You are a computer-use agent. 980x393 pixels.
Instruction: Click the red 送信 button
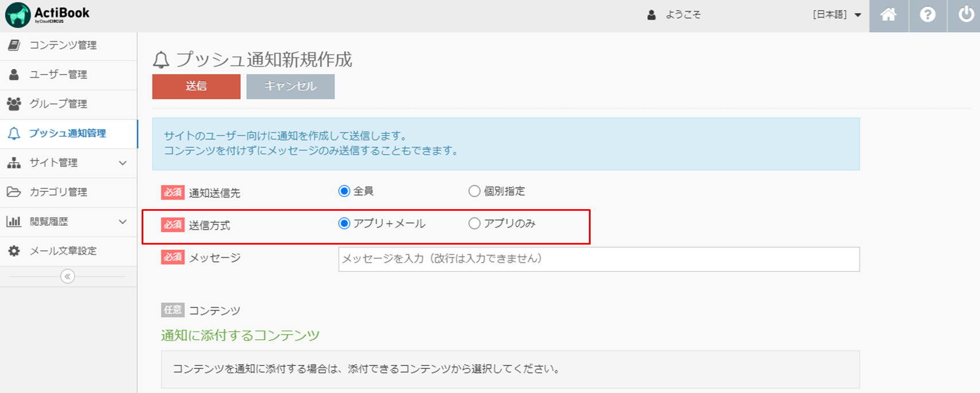click(x=196, y=87)
